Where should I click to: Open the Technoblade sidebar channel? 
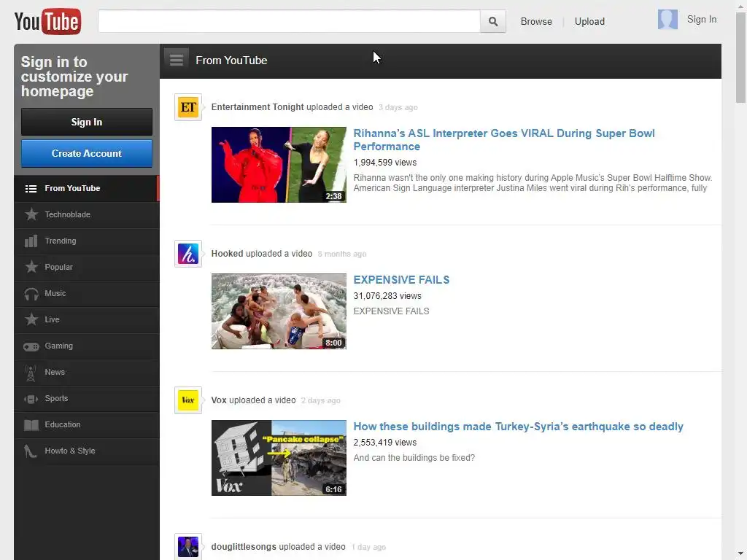click(87, 215)
